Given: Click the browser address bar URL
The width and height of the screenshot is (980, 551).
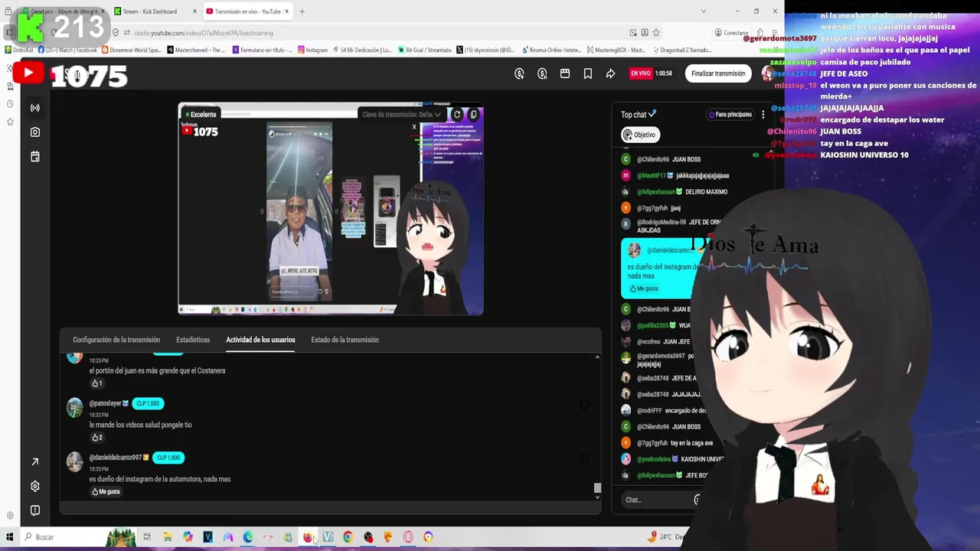Looking at the screenshot, I should tap(204, 33).
